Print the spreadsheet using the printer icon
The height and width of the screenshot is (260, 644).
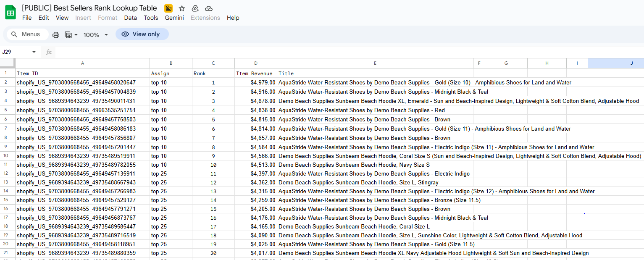pyautogui.click(x=56, y=34)
